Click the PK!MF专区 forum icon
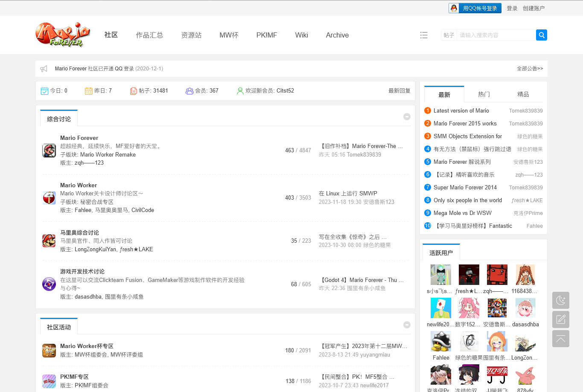 tap(49, 381)
